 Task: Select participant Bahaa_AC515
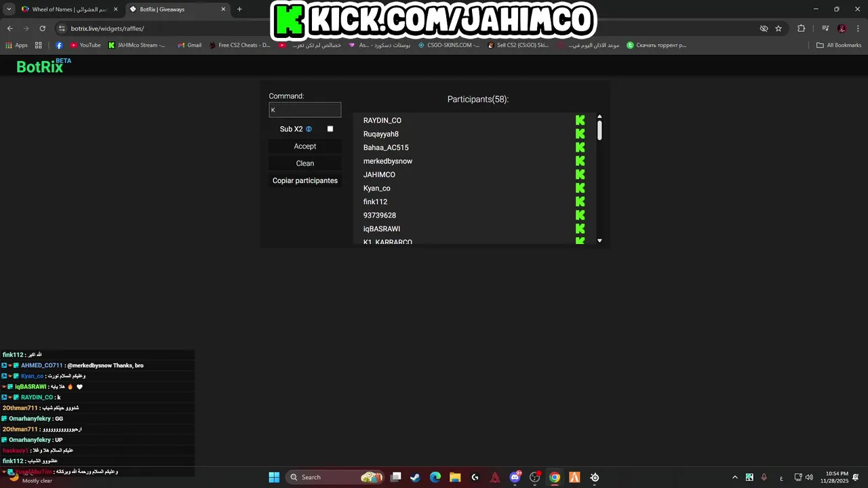(386, 148)
